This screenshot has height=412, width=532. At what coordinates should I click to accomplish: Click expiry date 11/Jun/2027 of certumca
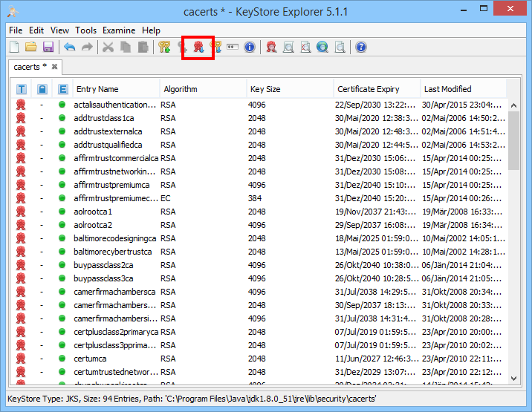[377, 359]
